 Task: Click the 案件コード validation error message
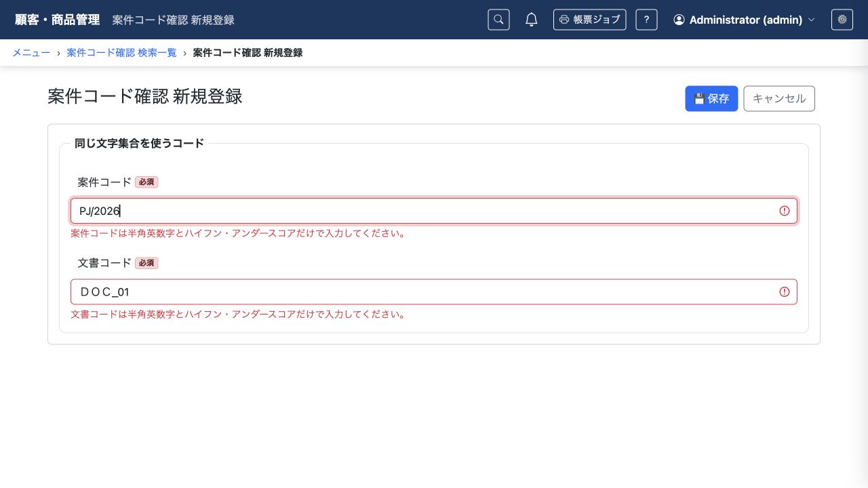tap(238, 233)
